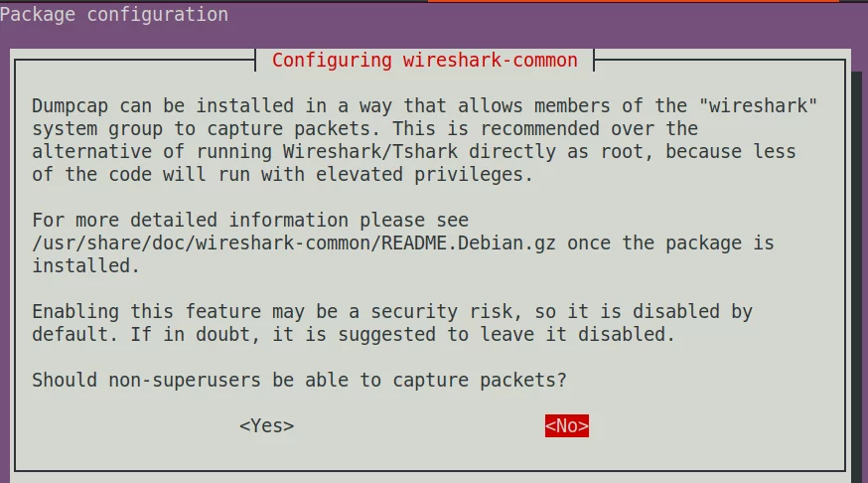Click the quoted "wireshark" group name
Screen dimensions: 868x483
758,105
